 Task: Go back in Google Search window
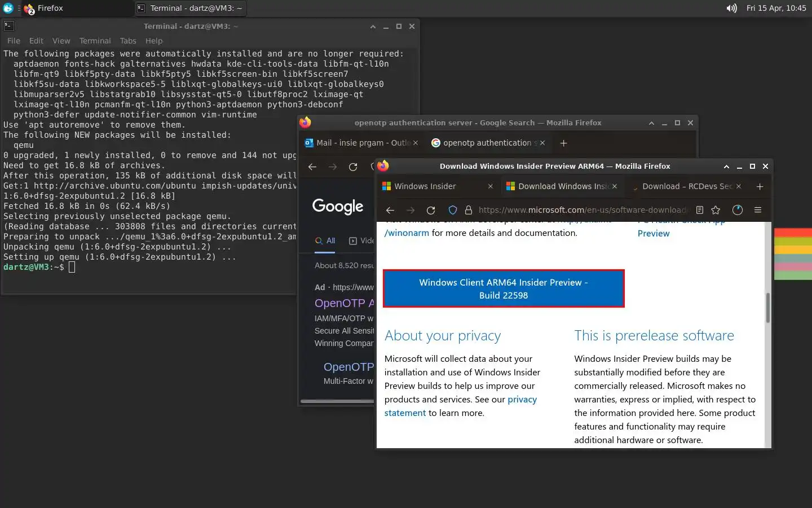(x=312, y=167)
